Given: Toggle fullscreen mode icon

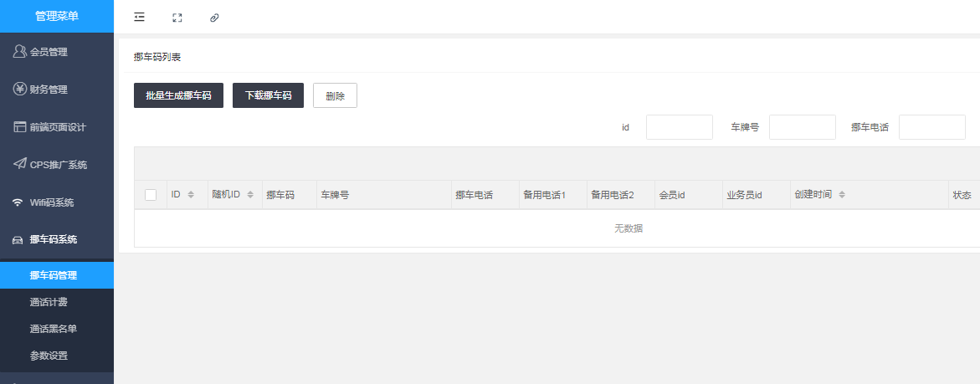Looking at the screenshot, I should tap(177, 18).
